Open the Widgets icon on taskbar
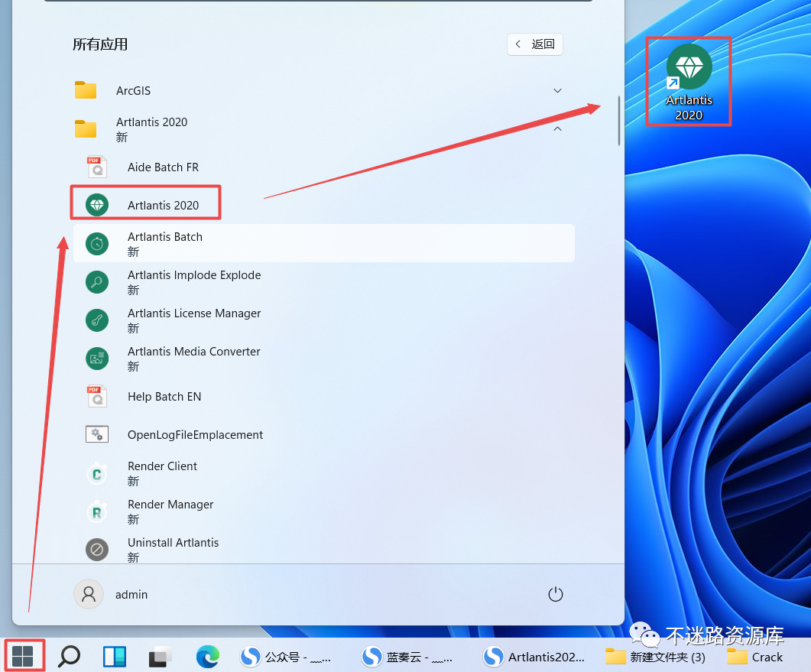The height and width of the screenshot is (672, 811). [x=115, y=657]
